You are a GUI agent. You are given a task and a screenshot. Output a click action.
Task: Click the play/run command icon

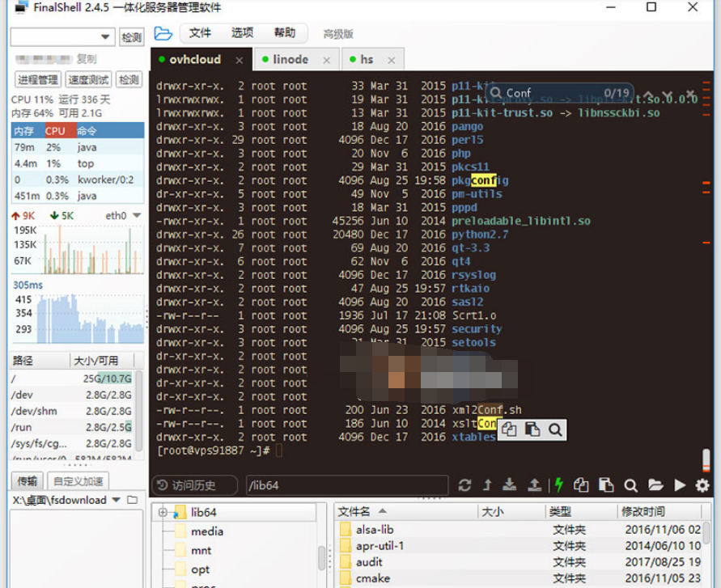[x=679, y=485]
